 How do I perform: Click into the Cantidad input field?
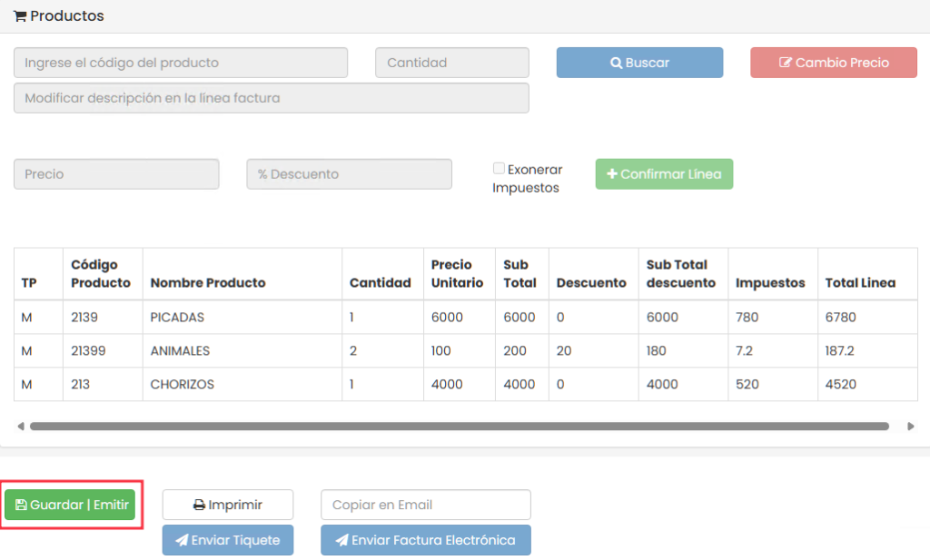(x=451, y=63)
